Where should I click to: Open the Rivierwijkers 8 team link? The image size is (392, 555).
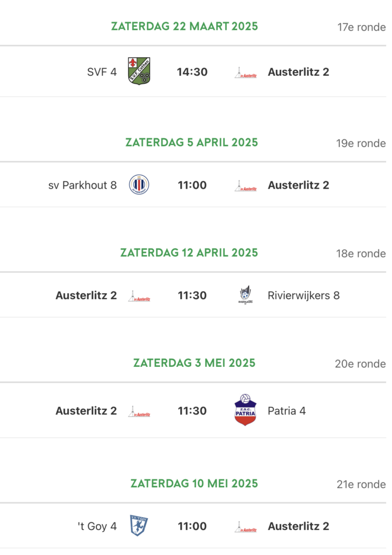click(x=304, y=295)
